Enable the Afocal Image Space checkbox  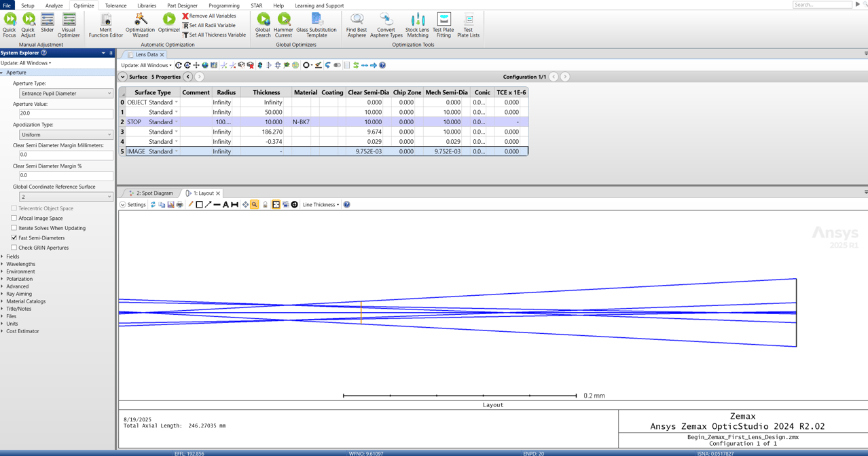coord(14,218)
